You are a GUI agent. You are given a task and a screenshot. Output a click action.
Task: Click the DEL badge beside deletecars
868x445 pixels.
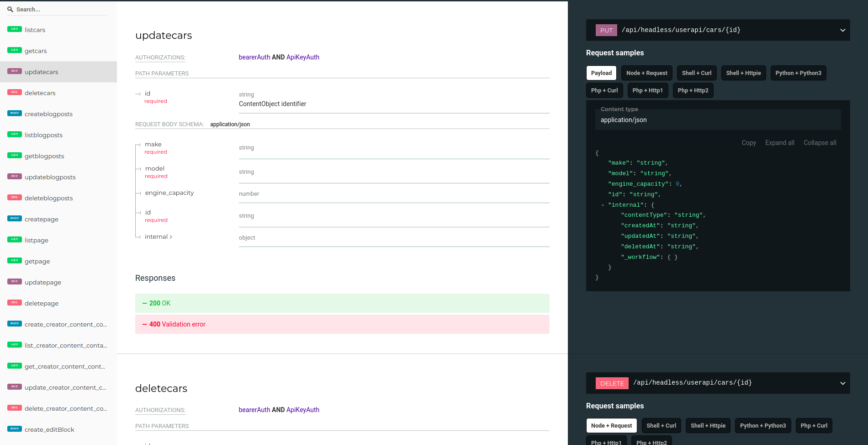[x=15, y=92]
